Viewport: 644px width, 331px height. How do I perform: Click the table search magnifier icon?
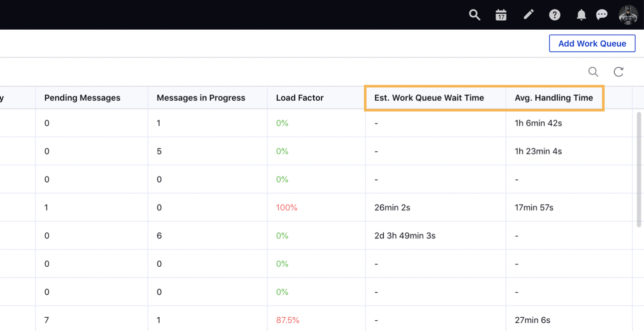pos(593,72)
